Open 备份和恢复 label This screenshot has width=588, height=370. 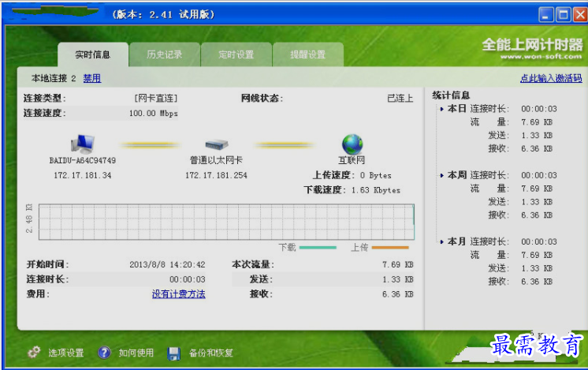pyautogui.click(x=211, y=353)
